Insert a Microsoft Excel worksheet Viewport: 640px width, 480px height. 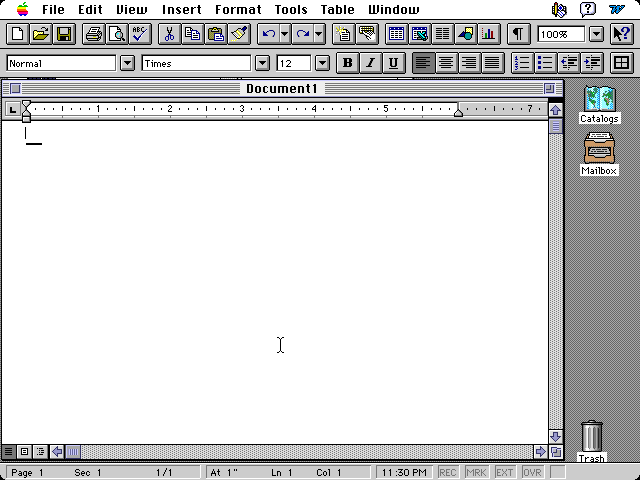(x=420, y=34)
